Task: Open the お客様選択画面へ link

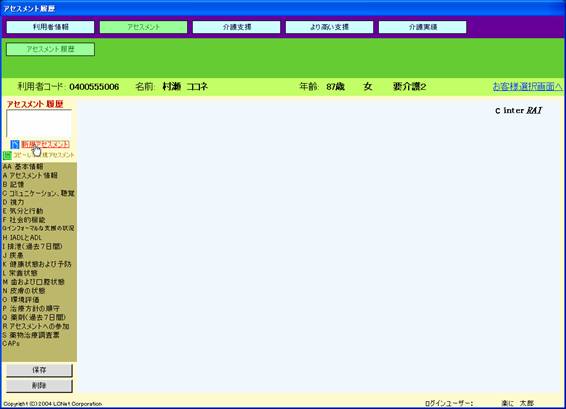Action: pyautogui.click(x=527, y=87)
